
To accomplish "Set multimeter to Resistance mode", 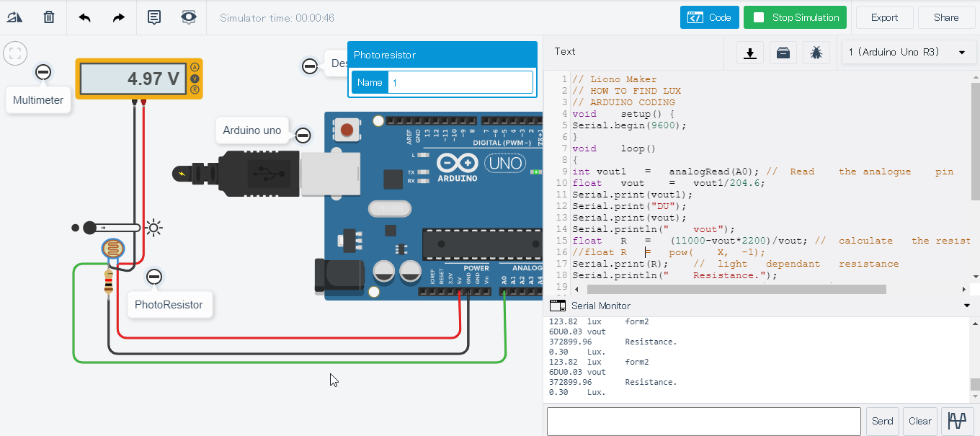I will click(194, 89).
